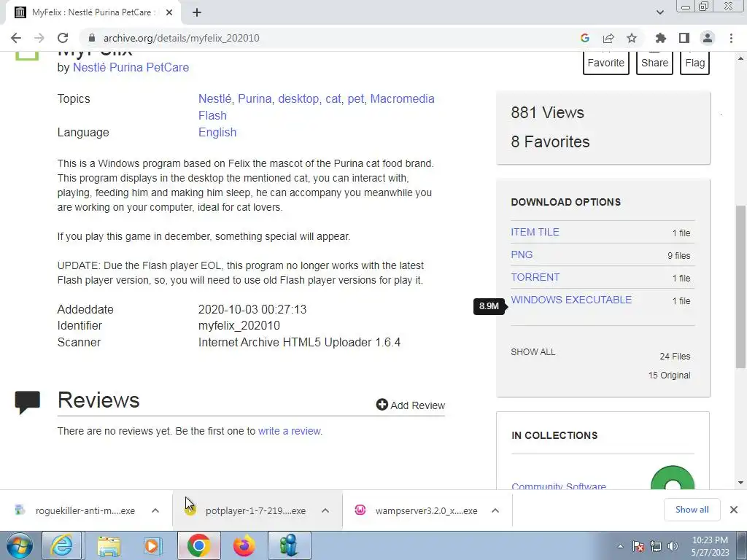
Task: Expand options for wampserver download
Action: coord(495,510)
